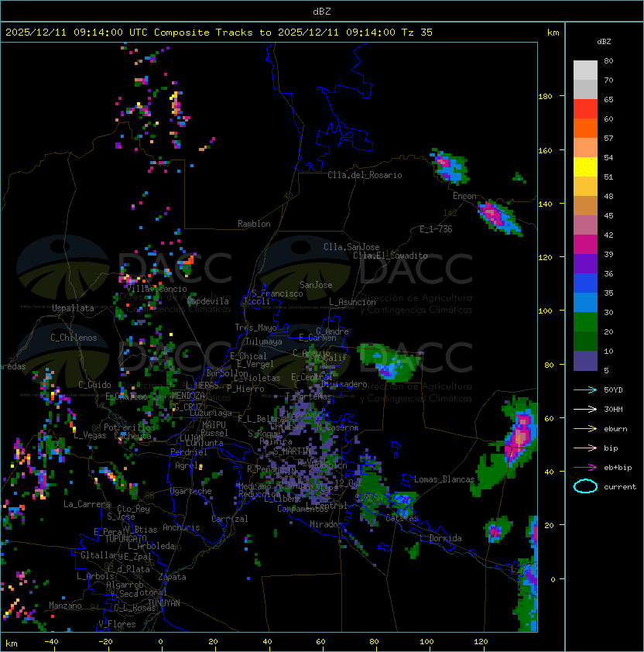Click the pink bip arrow icon
The image size is (644, 652).
pos(585,448)
